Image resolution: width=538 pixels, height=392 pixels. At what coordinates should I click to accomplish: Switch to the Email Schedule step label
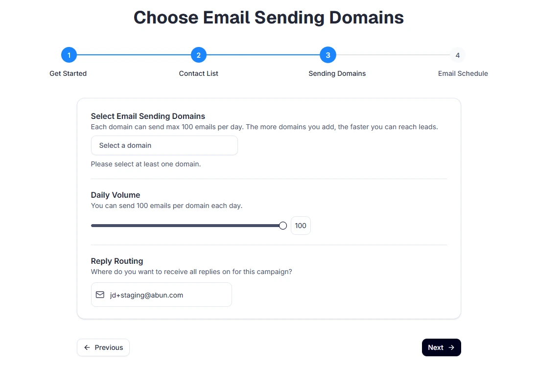(463, 73)
